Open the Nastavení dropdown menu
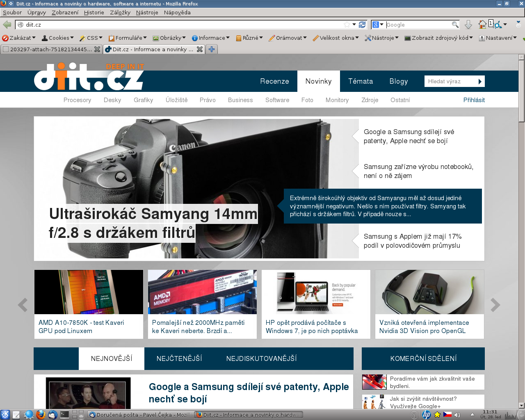The image size is (525, 420). 498,38
